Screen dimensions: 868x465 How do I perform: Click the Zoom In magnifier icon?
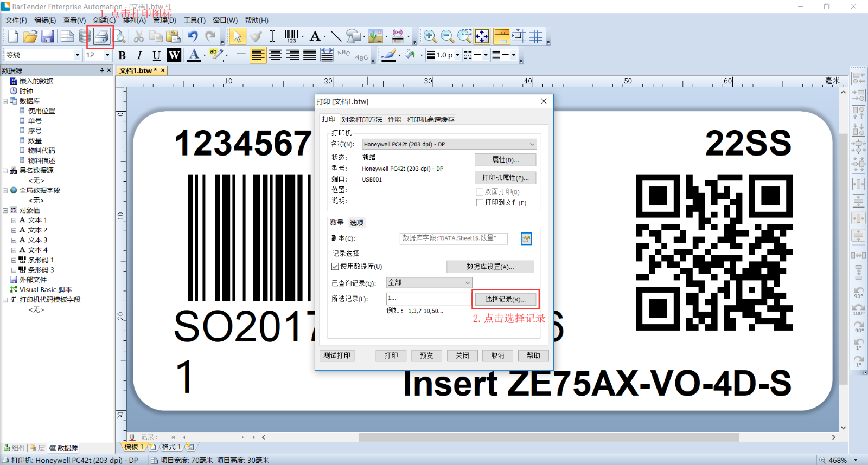pyautogui.click(x=430, y=36)
